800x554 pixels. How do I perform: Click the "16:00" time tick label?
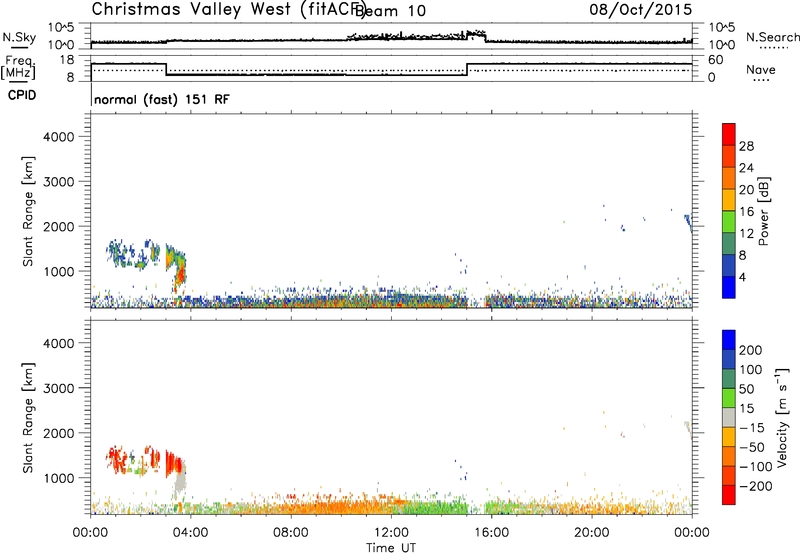pos(491,533)
